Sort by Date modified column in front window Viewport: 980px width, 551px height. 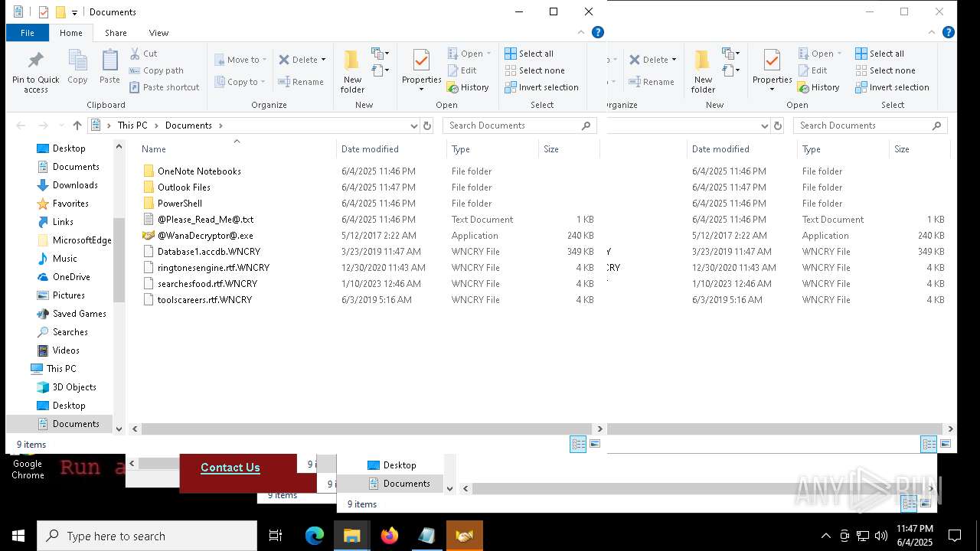391,149
